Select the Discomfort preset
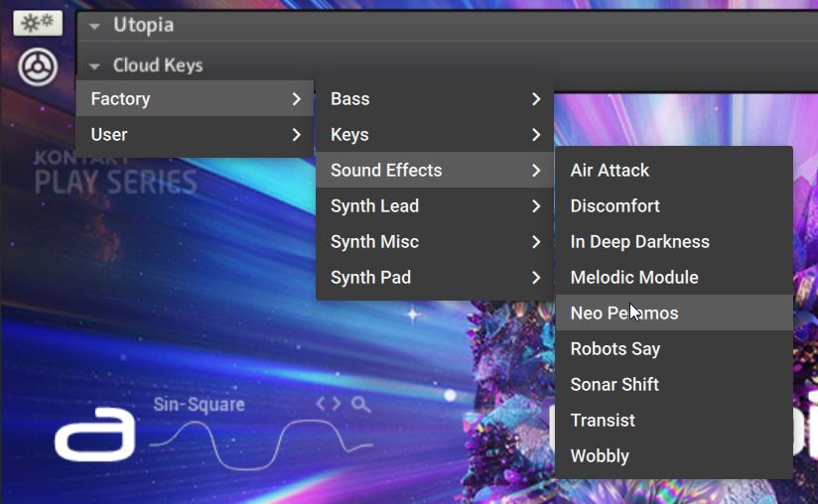The height and width of the screenshot is (504, 818). coord(674,206)
